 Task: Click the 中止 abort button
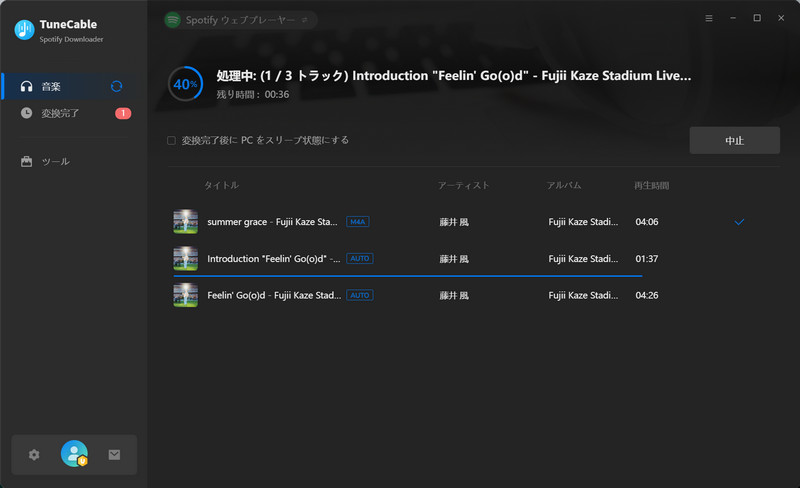(735, 140)
